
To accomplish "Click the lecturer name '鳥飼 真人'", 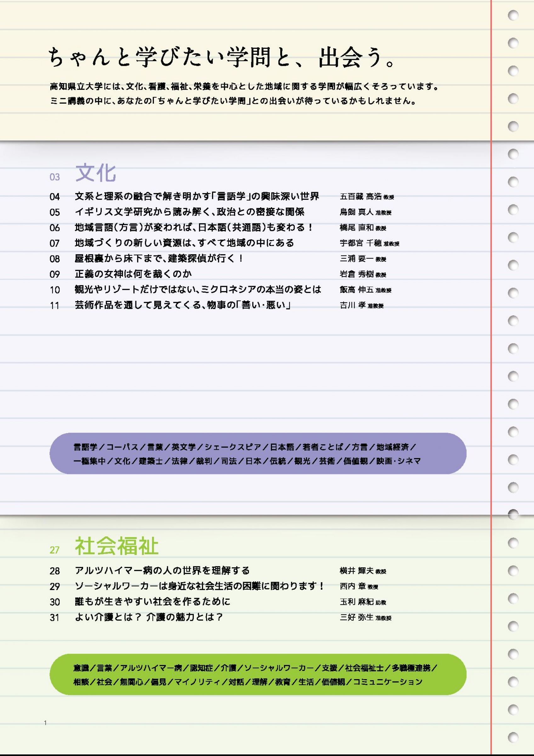I will (357, 212).
